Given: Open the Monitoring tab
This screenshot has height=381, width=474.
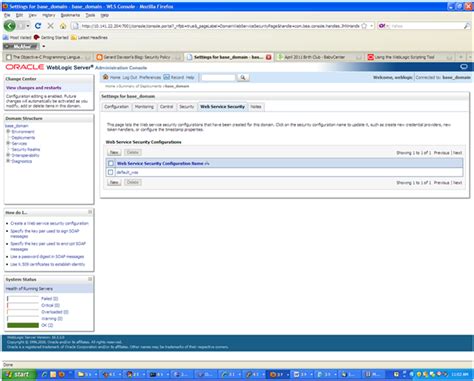Looking at the screenshot, I should click(144, 107).
